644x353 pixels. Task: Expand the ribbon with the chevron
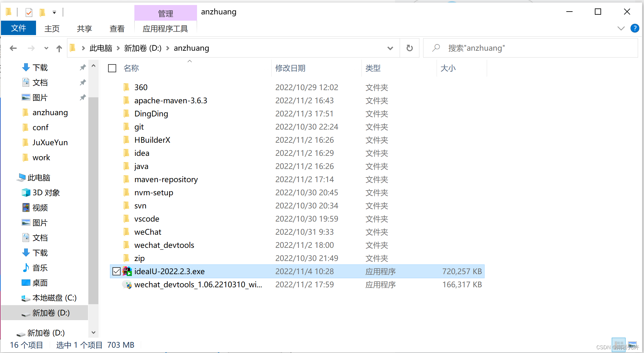(621, 28)
